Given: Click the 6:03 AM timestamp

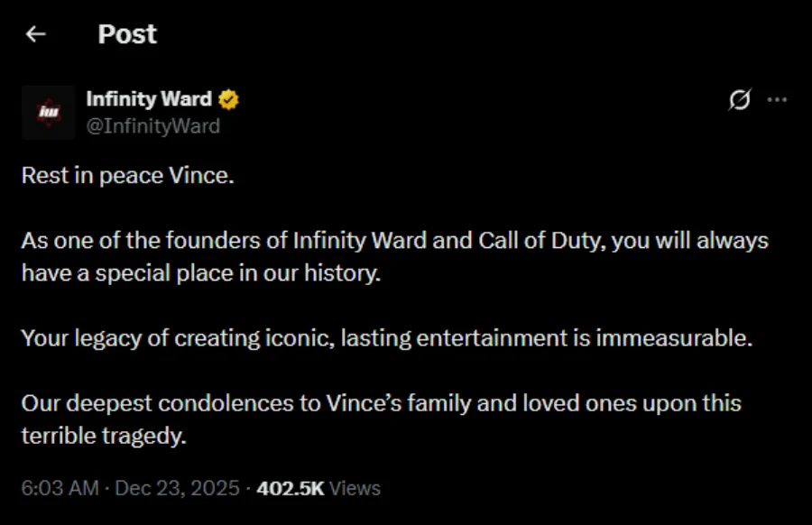Looking at the screenshot, I should pyautogui.click(x=60, y=488).
